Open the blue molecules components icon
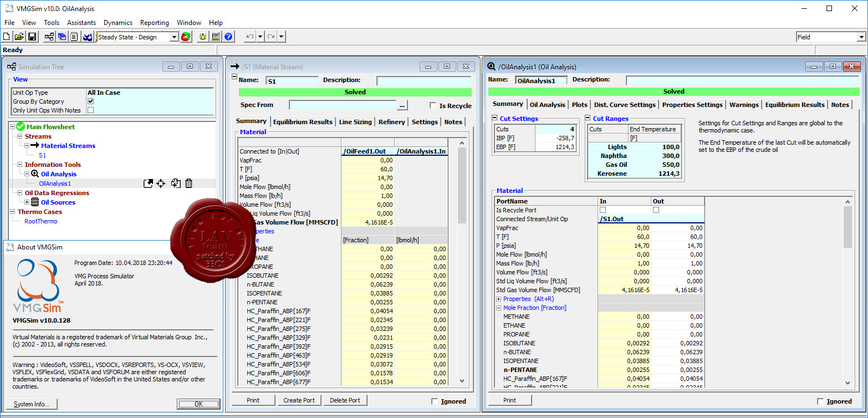868x418 pixels. [x=88, y=37]
